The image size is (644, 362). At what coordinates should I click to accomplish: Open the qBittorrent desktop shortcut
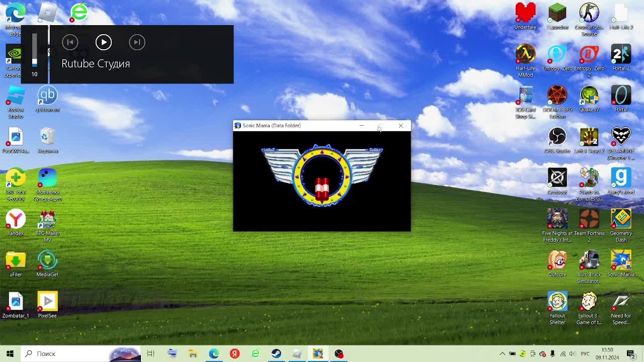click(x=47, y=99)
